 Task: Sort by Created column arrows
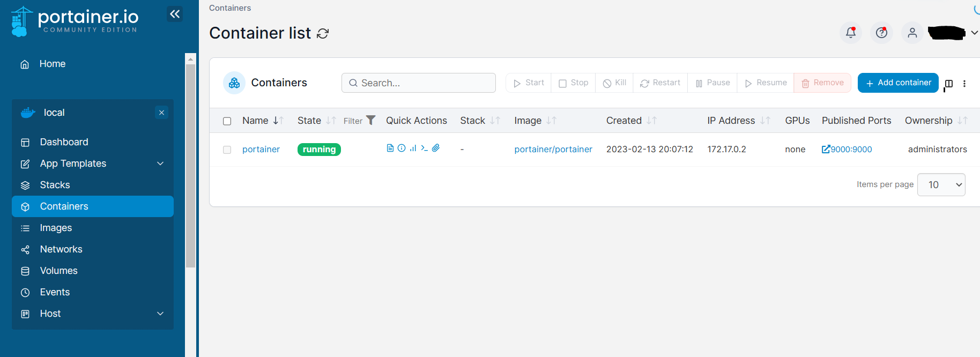click(651, 121)
